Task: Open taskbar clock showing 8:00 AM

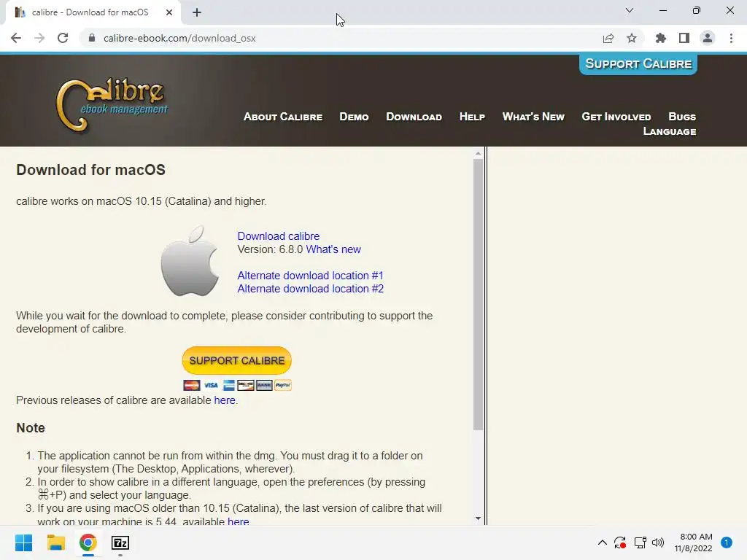Action: [x=693, y=542]
